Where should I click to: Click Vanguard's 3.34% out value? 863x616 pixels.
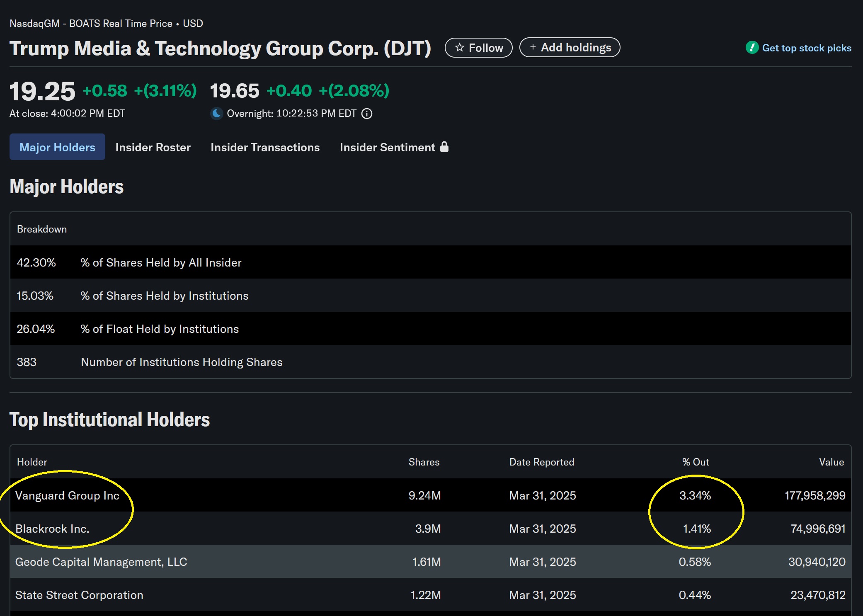(x=695, y=495)
